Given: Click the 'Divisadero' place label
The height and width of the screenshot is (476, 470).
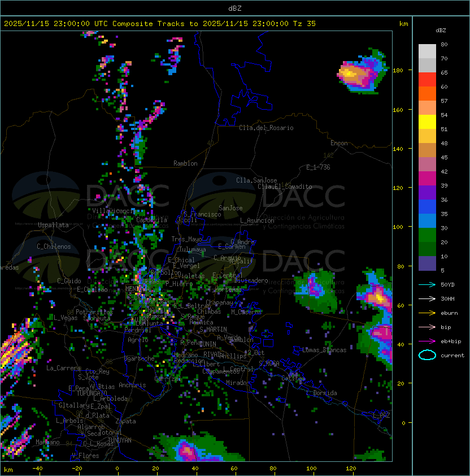Looking at the screenshot, I should pyautogui.click(x=251, y=280).
